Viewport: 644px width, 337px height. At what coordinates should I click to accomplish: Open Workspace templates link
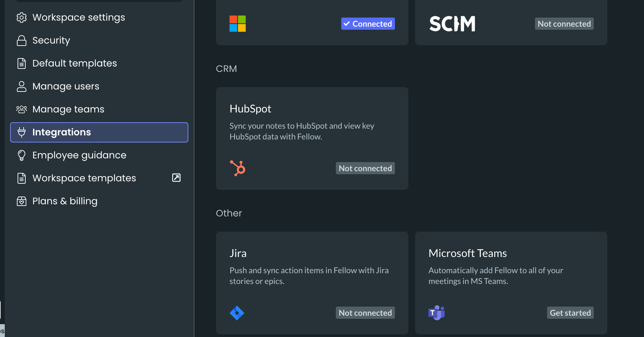click(99, 178)
